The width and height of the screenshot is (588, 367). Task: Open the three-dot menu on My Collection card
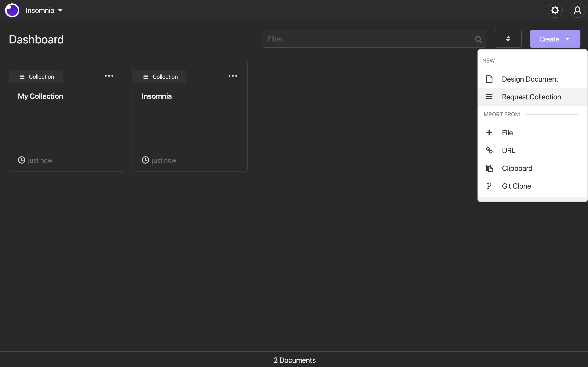point(109,76)
